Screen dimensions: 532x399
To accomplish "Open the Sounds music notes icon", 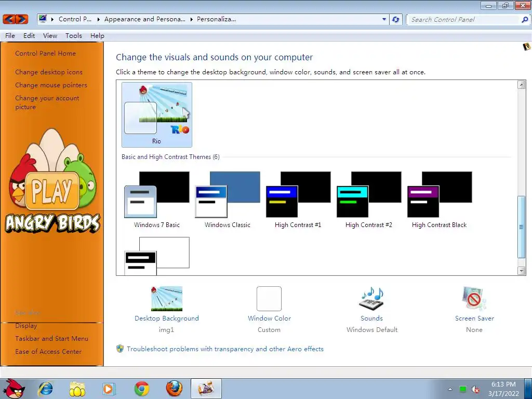I will (x=371, y=299).
